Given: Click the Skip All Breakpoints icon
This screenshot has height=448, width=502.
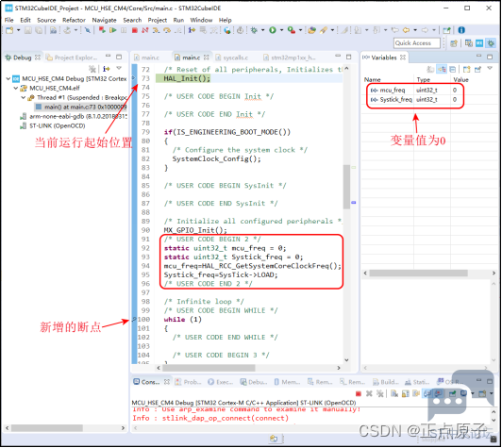Looking at the screenshot, I should [x=88, y=30].
